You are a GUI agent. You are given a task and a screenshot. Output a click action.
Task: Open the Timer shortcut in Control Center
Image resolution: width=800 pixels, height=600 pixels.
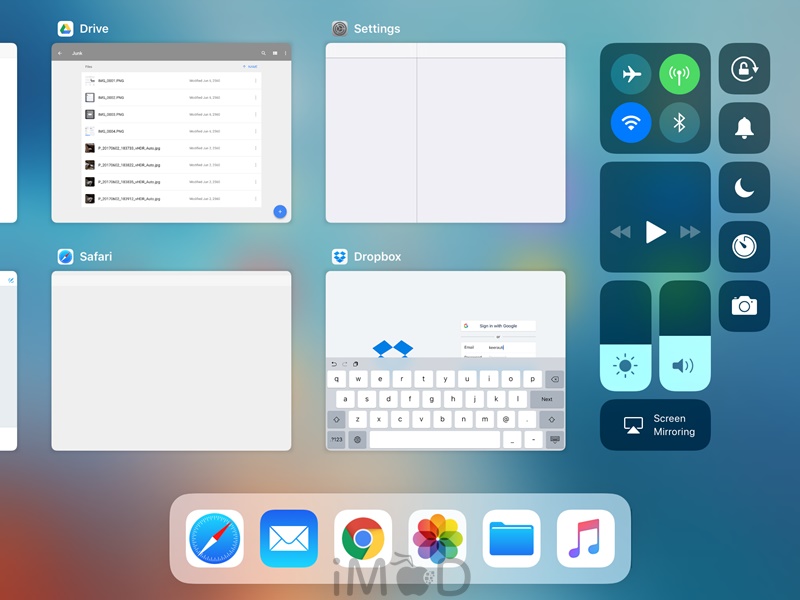(x=744, y=247)
